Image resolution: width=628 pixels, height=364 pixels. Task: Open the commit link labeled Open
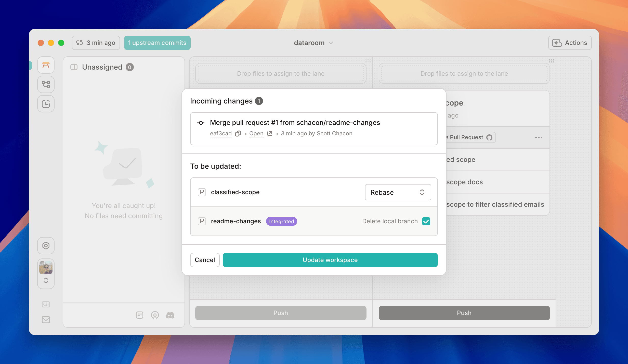pos(256,133)
